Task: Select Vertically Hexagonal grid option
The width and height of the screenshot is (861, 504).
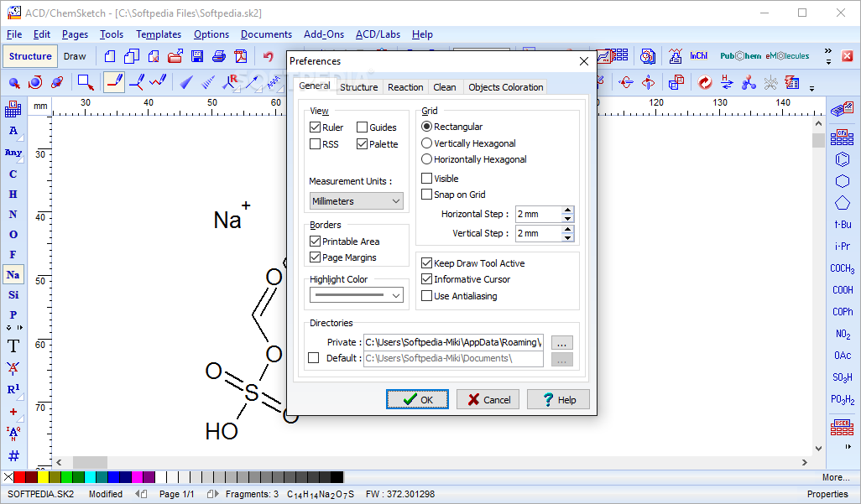Action: [426, 143]
